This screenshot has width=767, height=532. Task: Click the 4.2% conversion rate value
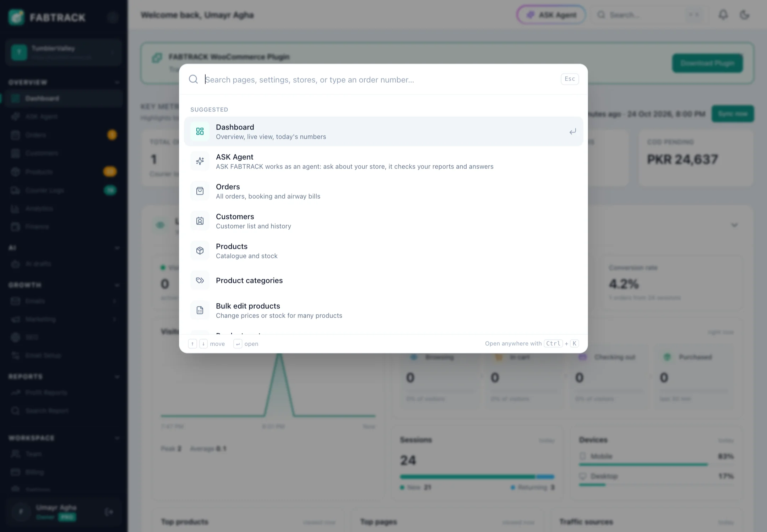click(624, 284)
